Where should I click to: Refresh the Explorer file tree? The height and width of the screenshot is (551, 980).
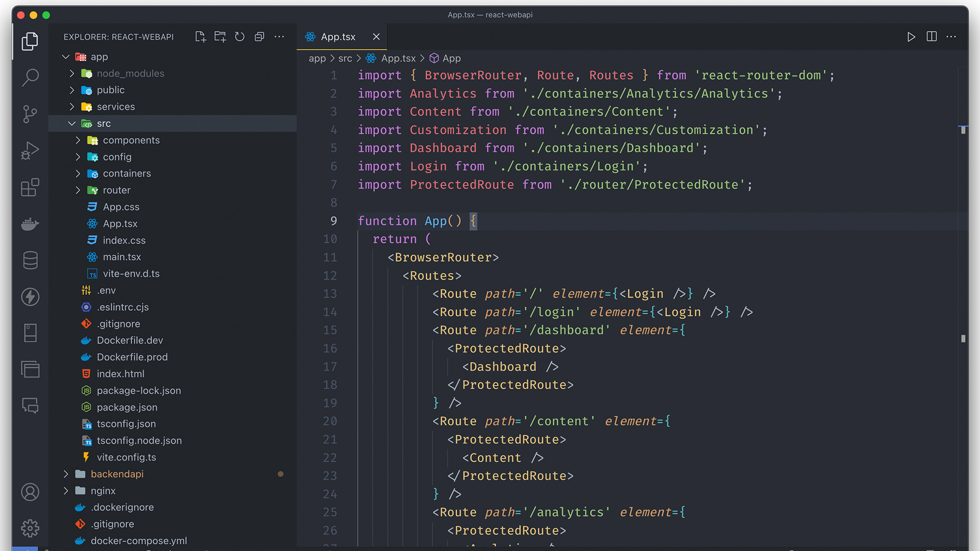click(240, 37)
